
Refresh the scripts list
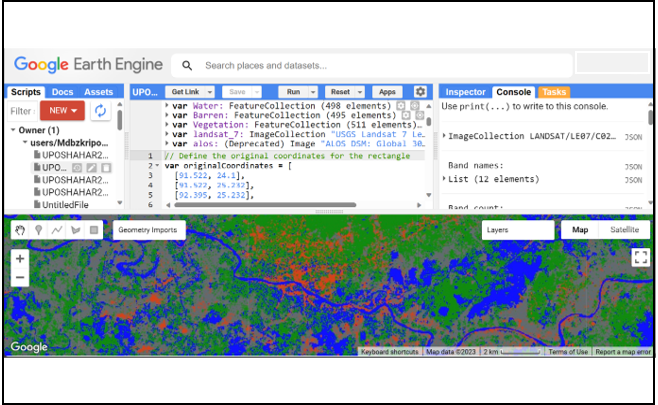(100, 111)
